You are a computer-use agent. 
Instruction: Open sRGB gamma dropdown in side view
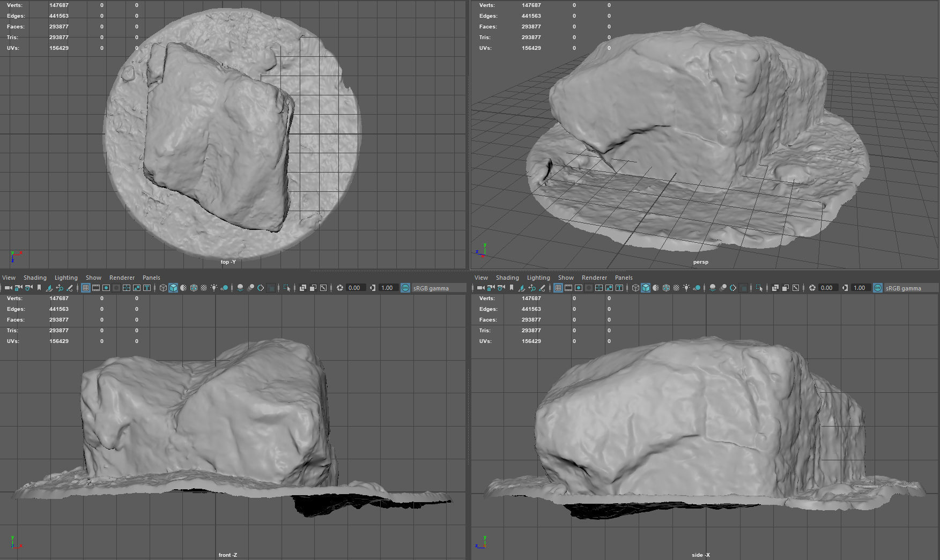click(911, 288)
